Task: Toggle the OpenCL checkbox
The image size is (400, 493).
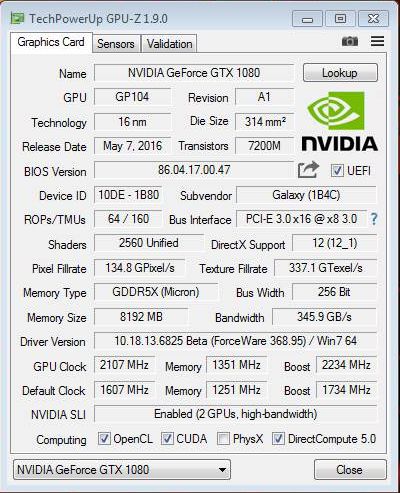Action: click(104, 438)
